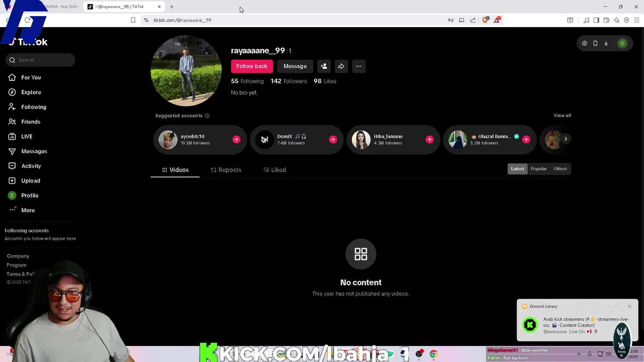Click the TikTok search field

click(40, 60)
